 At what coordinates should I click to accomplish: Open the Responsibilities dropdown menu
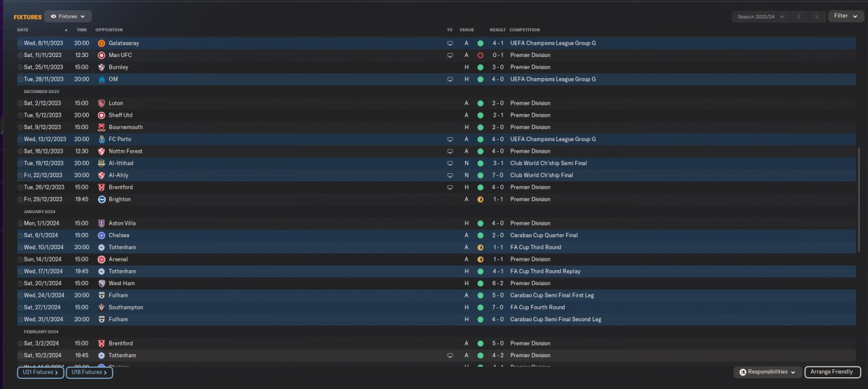click(767, 372)
